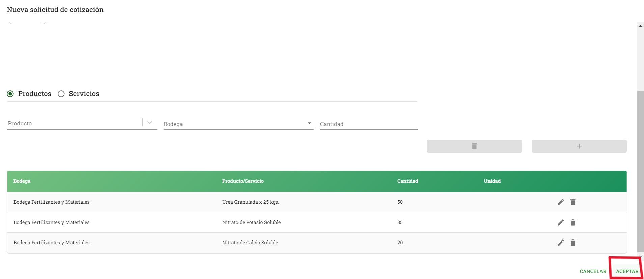644x279 pixels.
Task: Click the gray plus button to add item
Action: tap(579, 146)
